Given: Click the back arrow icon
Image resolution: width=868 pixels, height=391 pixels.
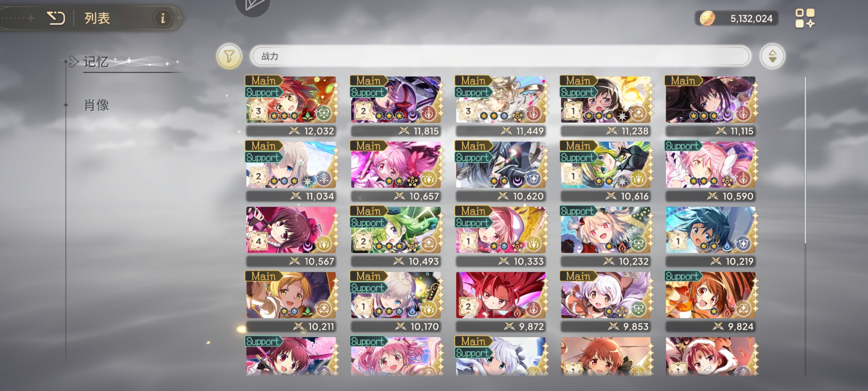Looking at the screenshot, I should point(56,18).
